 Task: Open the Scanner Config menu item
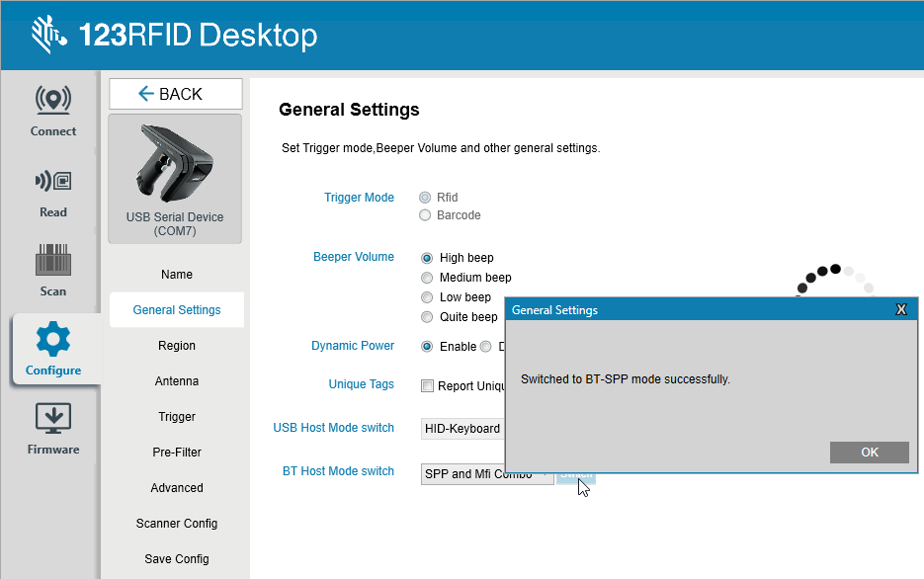pyautogui.click(x=177, y=524)
